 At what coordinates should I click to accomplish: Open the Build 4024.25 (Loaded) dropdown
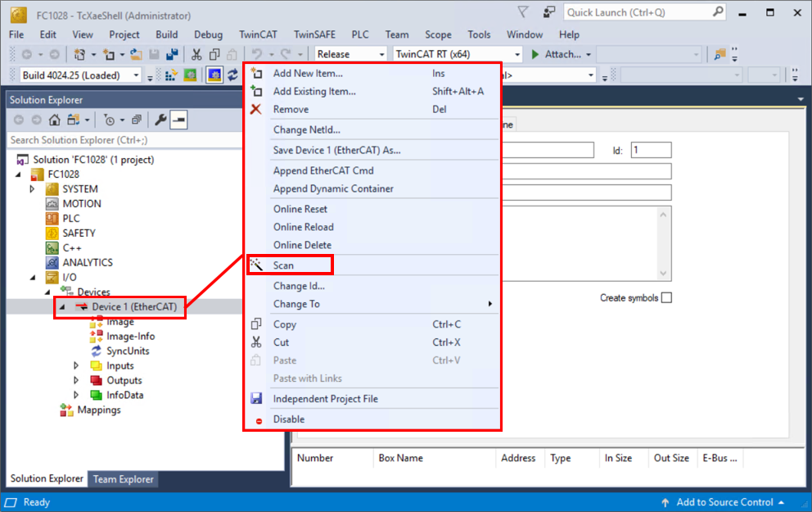point(136,75)
